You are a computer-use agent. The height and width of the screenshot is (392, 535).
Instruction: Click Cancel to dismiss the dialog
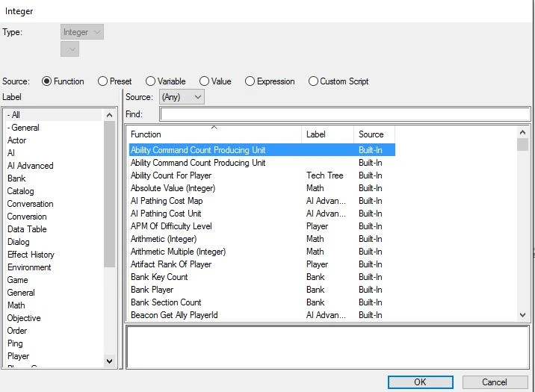coord(495,382)
